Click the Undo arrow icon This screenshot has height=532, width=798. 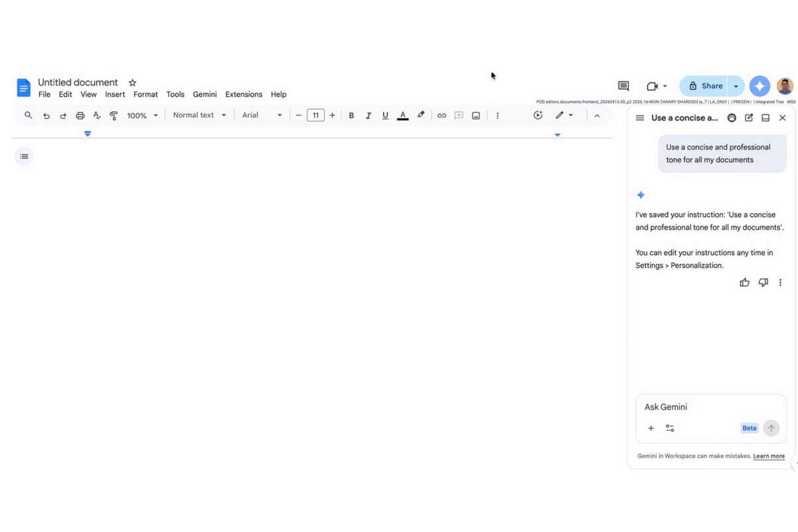(46, 116)
